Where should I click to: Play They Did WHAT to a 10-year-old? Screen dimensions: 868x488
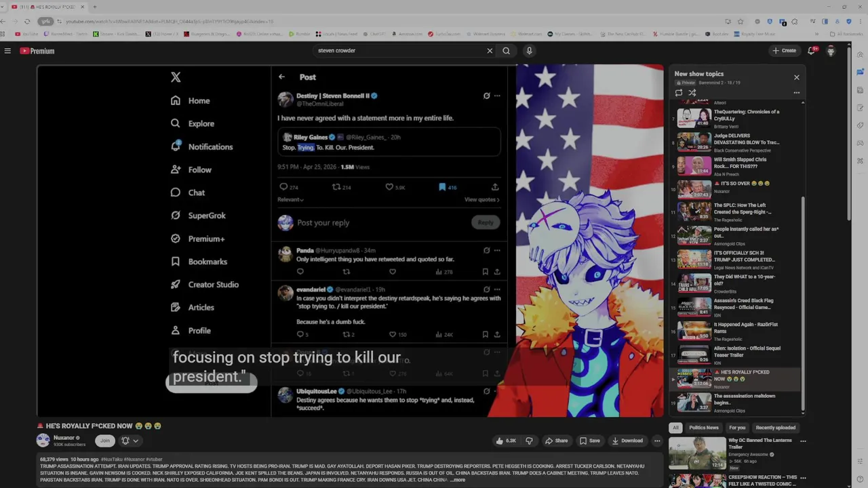736,283
